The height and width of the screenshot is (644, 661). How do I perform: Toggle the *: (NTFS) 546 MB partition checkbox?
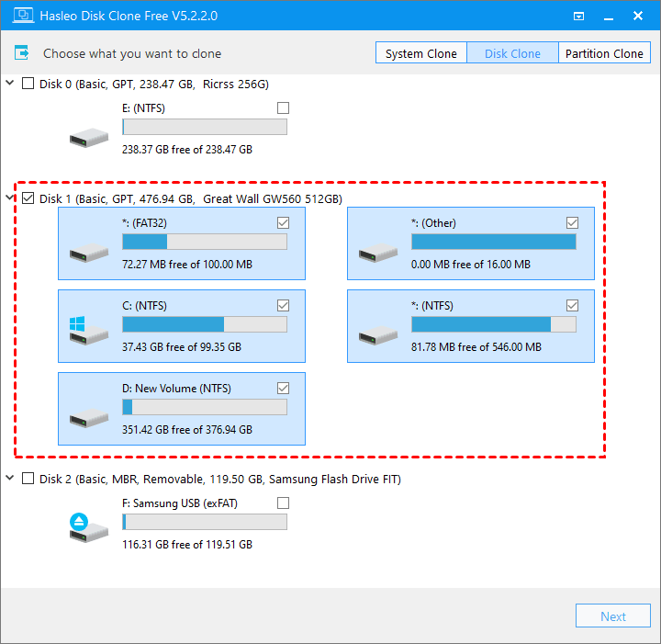(x=572, y=305)
